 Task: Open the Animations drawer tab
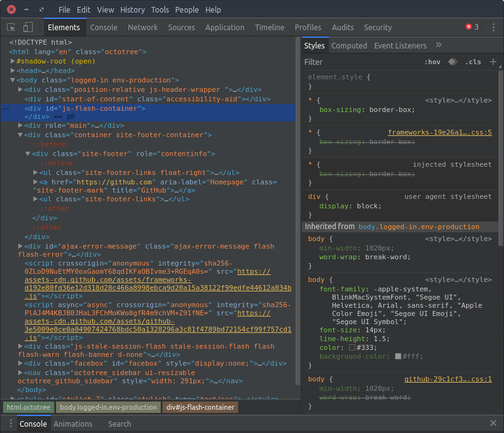(x=72, y=424)
